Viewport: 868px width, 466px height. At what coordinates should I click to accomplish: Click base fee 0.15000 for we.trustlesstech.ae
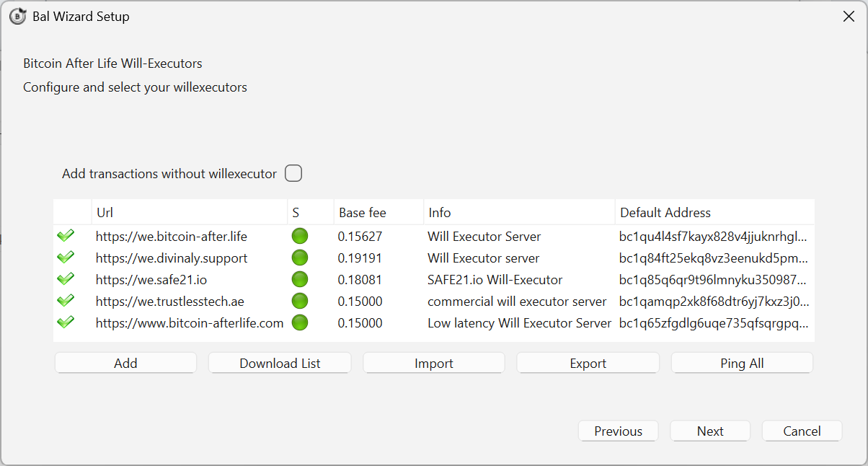coord(360,301)
